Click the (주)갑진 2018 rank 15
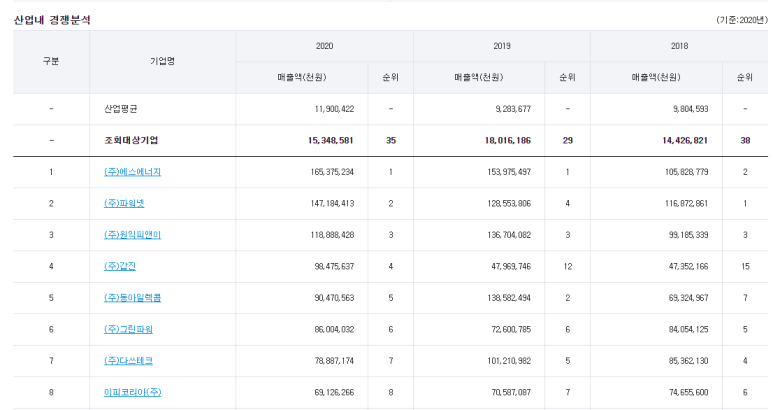 [x=745, y=267]
